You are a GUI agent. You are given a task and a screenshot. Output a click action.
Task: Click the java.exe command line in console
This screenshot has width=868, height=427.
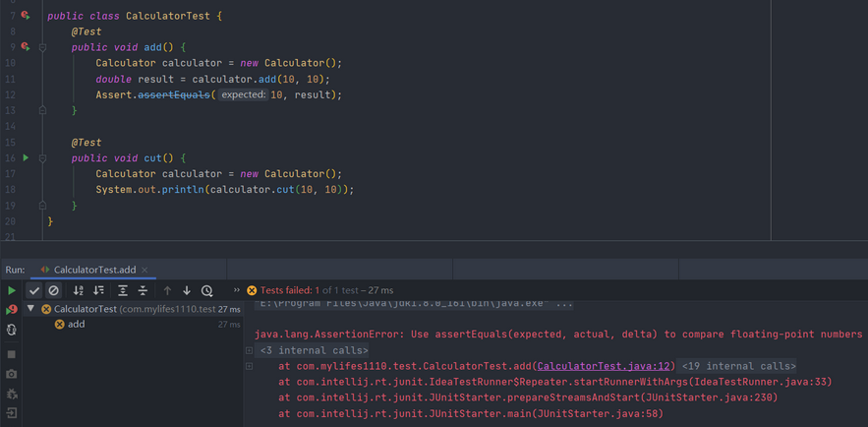(414, 305)
